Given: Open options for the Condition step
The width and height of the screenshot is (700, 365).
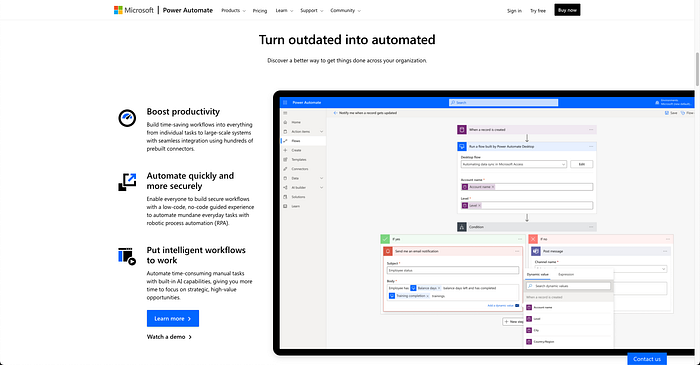Looking at the screenshot, I should 591,227.
